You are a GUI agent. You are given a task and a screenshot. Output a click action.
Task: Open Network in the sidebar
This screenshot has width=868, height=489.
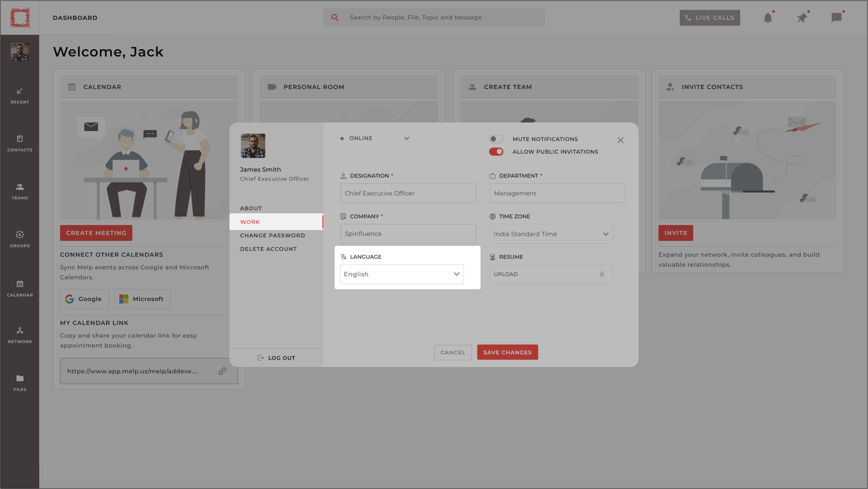pos(20,335)
